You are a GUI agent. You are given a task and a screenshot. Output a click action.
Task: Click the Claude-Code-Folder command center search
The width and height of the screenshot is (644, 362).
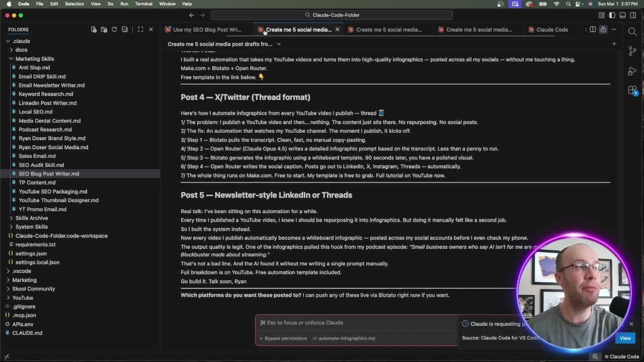pyautogui.click(x=332, y=15)
